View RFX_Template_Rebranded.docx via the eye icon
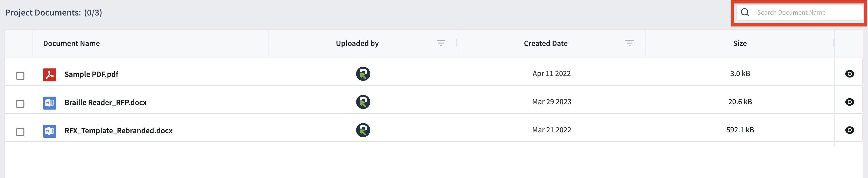 point(849,130)
